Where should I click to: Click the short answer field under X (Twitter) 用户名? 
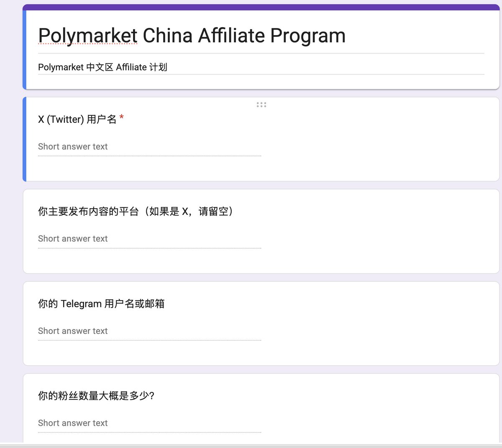(x=149, y=147)
